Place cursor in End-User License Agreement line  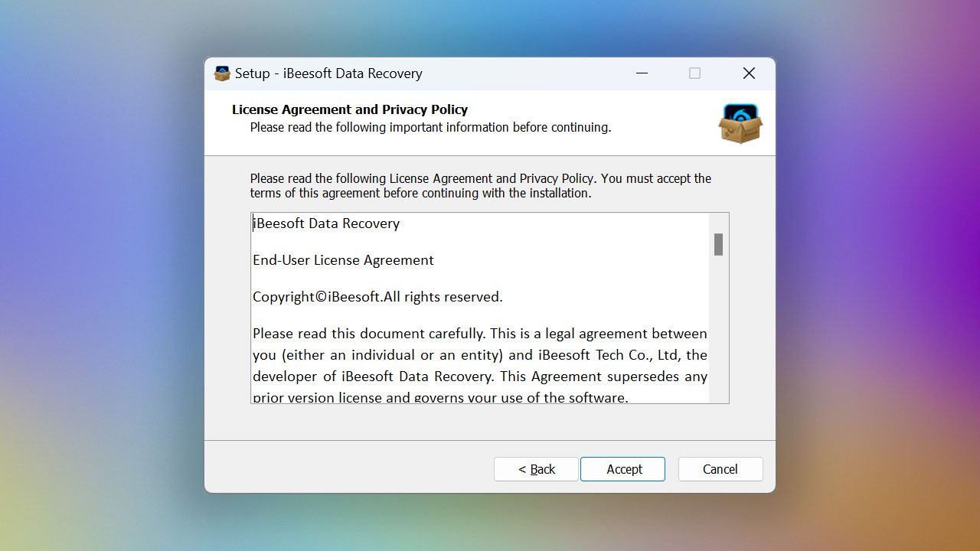click(343, 260)
